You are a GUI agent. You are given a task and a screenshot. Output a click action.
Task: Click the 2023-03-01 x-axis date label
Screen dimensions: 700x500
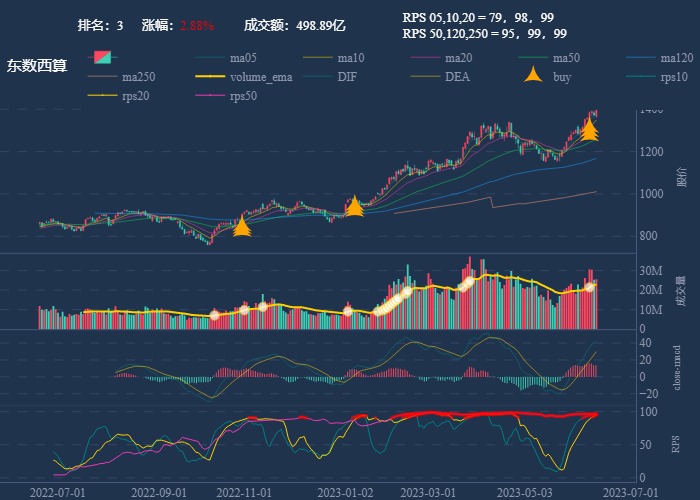click(427, 492)
